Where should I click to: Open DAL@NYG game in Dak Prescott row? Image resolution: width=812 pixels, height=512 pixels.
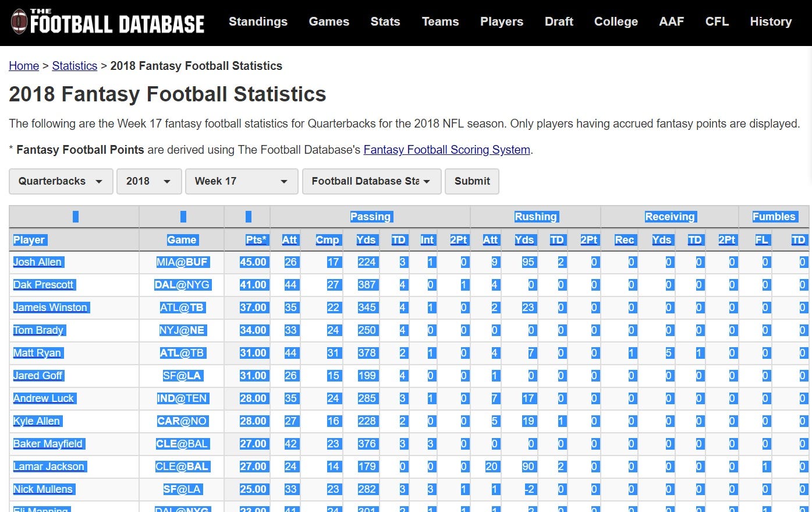(182, 285)
